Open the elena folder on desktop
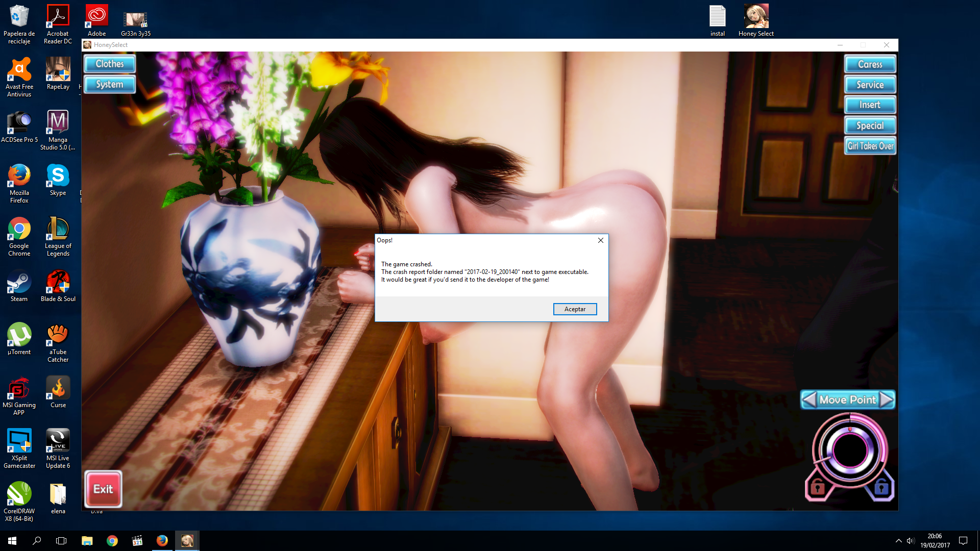The width and height of the screenshot is (980, 551). (58, 498)
